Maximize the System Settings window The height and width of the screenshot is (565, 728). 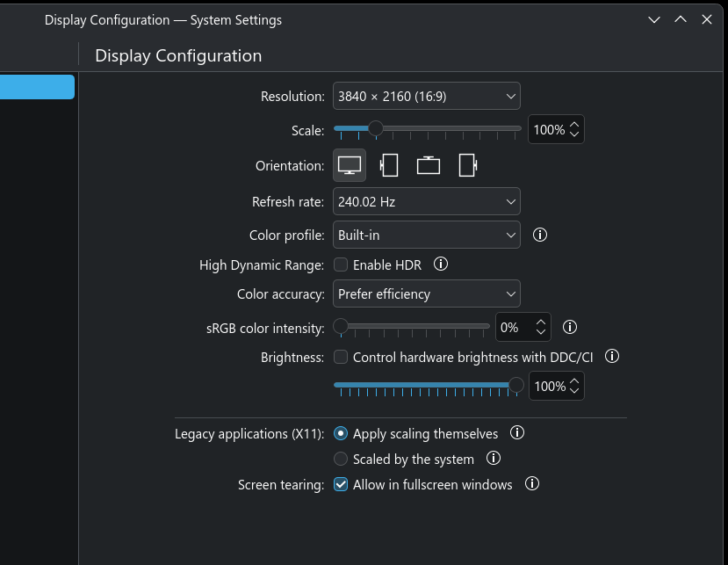[681, 20]
